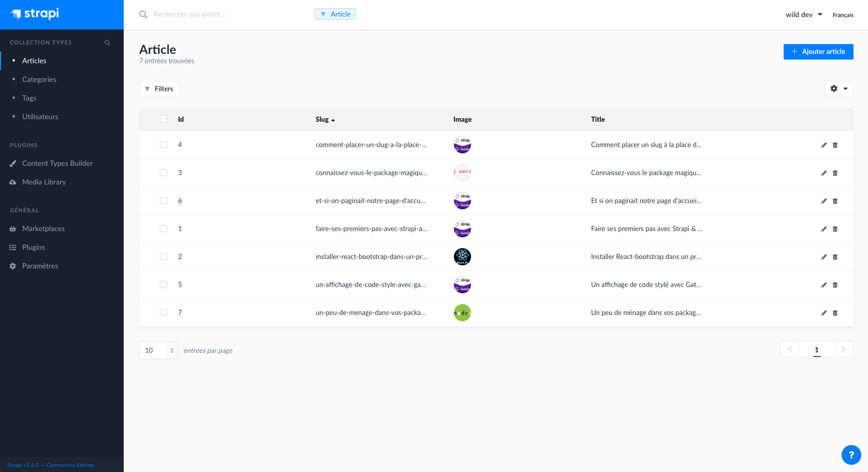This screenshot has height=472, width=868.
Task: Open Utilisateurs collection type
Action: point(40,117)
